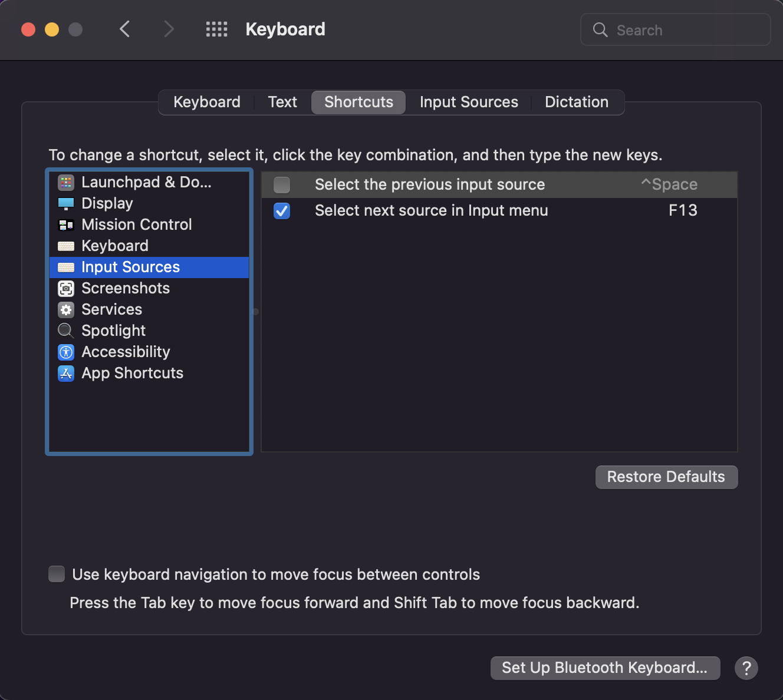Click the Search field
783x700 pixels.
pyautogui.click(x=676, y=29)
